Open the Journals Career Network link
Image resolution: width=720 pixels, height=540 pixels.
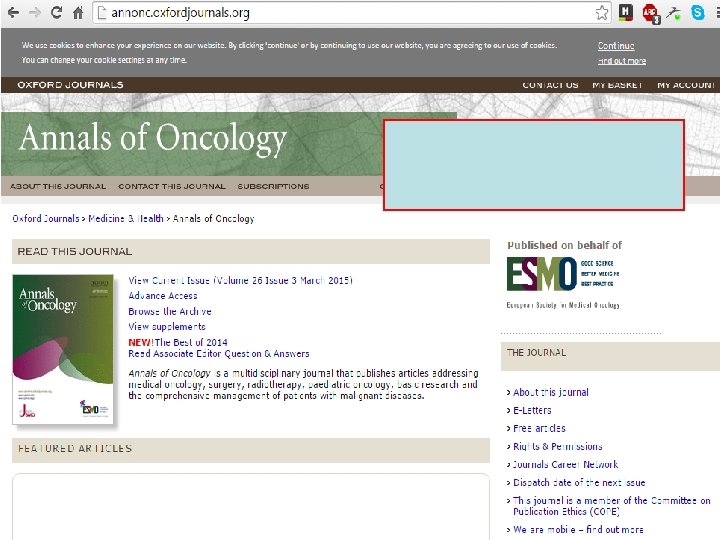click(x=565, y=464)
